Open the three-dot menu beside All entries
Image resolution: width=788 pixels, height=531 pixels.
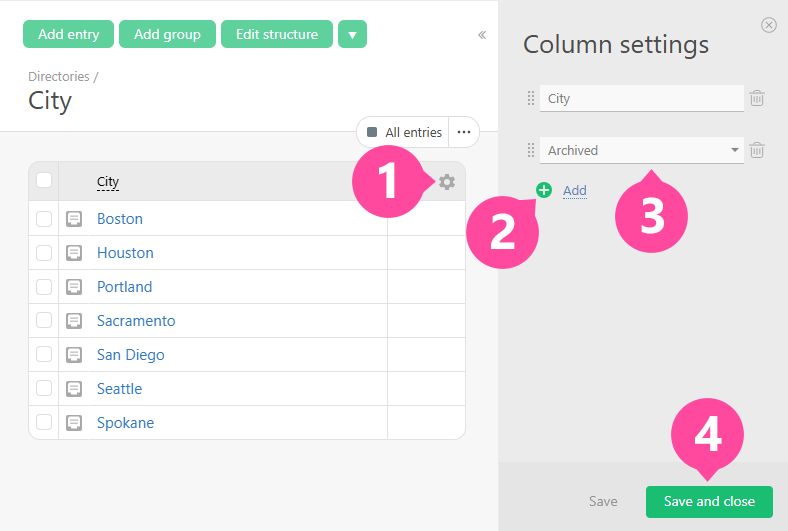[x=463, y=132]
